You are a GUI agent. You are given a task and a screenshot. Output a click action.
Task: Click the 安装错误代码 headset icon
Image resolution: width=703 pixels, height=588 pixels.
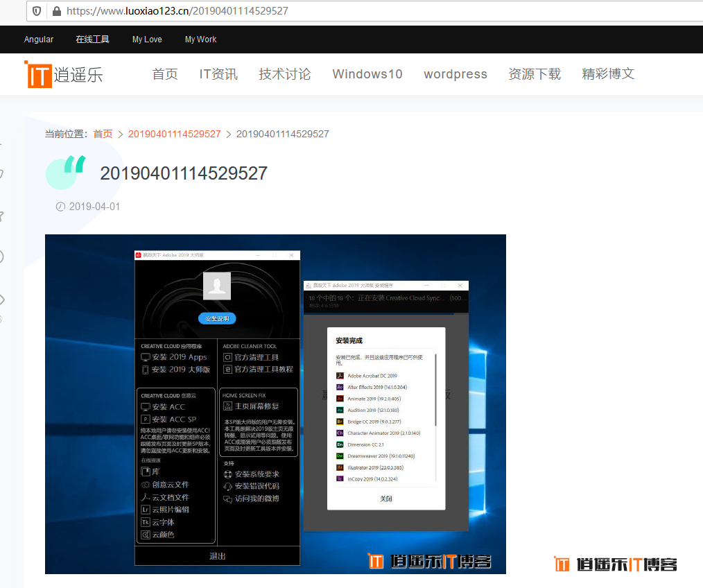(228, 486)
